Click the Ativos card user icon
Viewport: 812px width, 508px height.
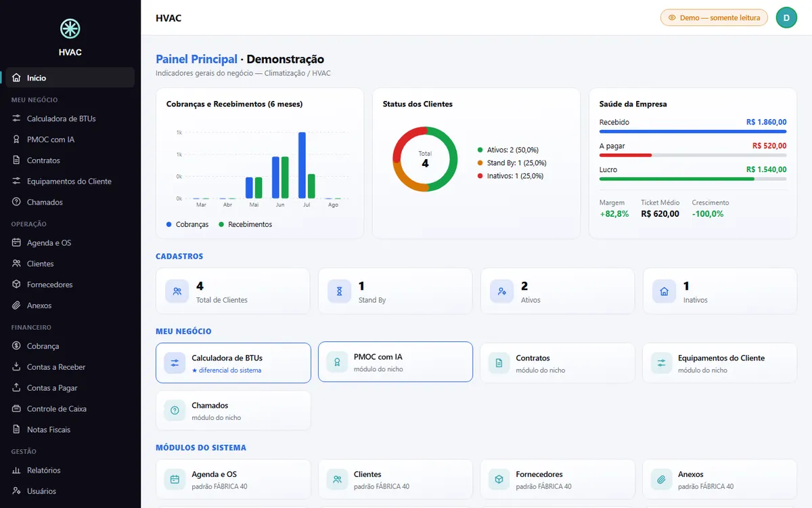pyautogui.click(x=501, y=291)
